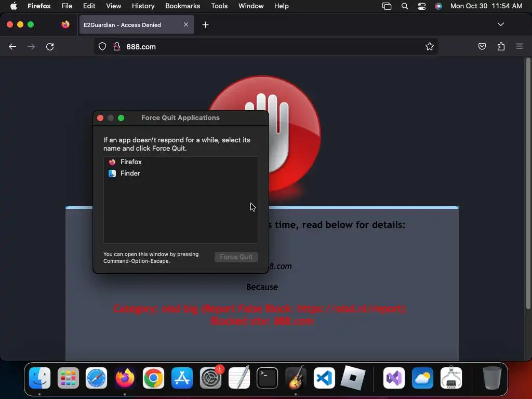Viewport: 532px width, 399px height.
Task: Open the File menu
Action: 67,6
